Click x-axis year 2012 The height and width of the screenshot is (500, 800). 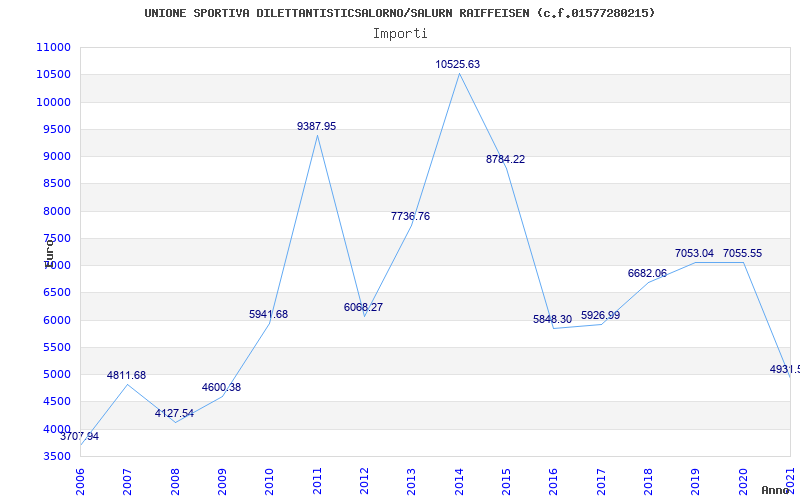coord(364,482)
